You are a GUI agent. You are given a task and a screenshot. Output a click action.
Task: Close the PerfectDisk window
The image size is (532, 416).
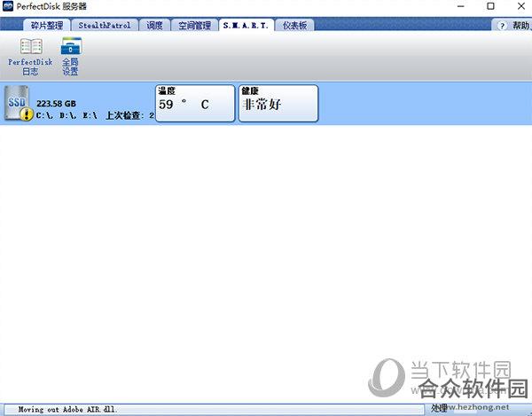(x=521, y=6)
